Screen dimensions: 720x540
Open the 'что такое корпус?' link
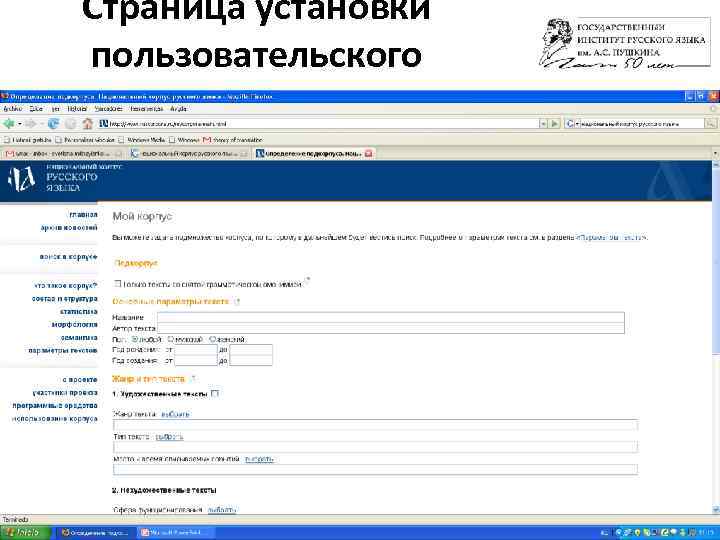tap(66, 286)
